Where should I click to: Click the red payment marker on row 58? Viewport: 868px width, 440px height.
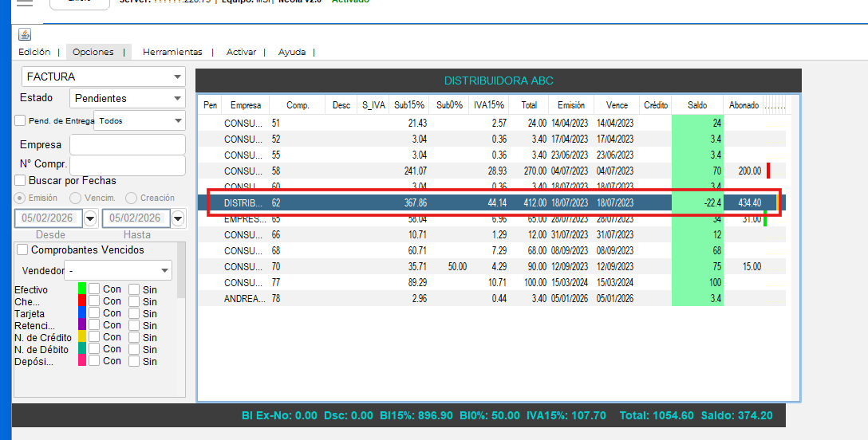pyautogui.click(x=767, y=171)
